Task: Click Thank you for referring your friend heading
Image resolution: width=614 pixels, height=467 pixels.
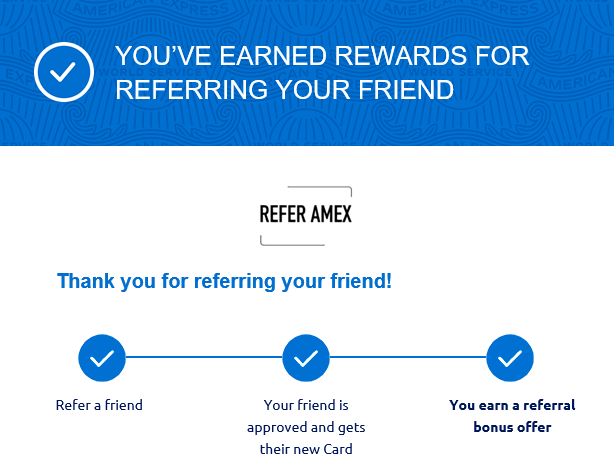Action: coord(224,281)
